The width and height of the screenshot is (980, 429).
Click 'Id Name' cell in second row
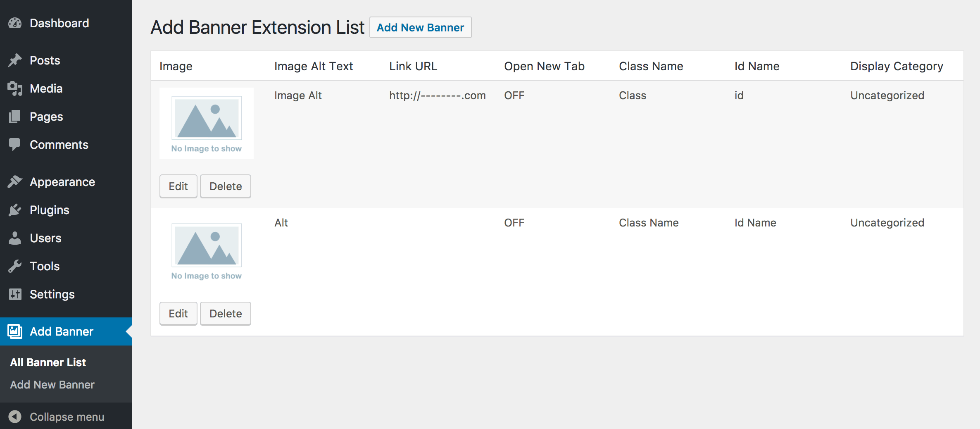tap(755, 223)
